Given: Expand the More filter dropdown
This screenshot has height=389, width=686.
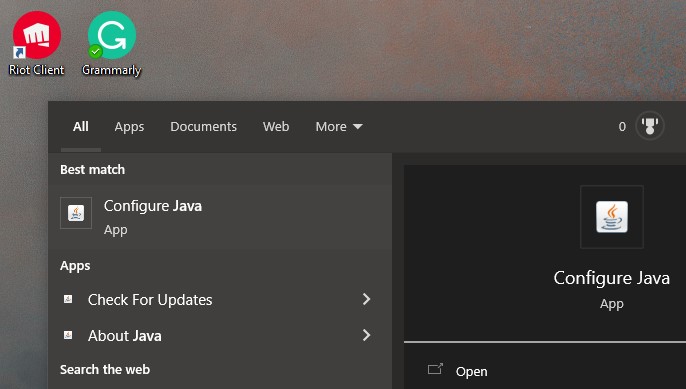Looking at the screenshot, I should 339,126.
